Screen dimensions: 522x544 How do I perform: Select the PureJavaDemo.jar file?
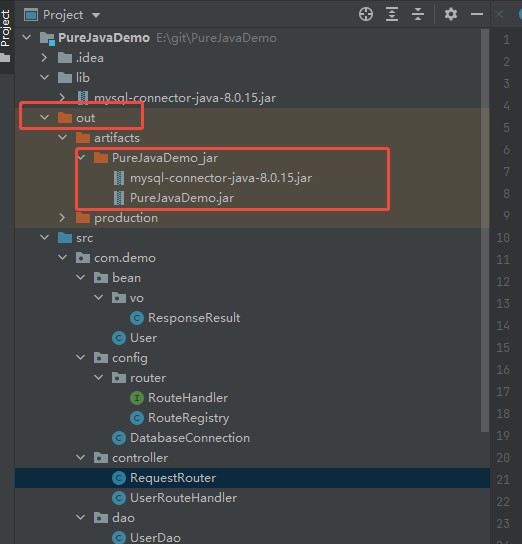[182, 198]
